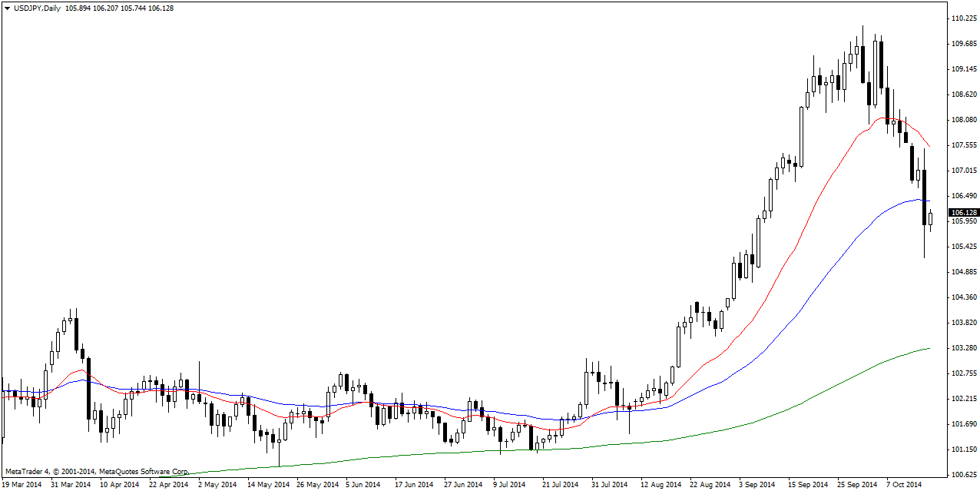Viewport: 980px width, 491px height.
Task: Click the one-click trading arrow beside USDJPY
Action: click(x=7, y=8)
